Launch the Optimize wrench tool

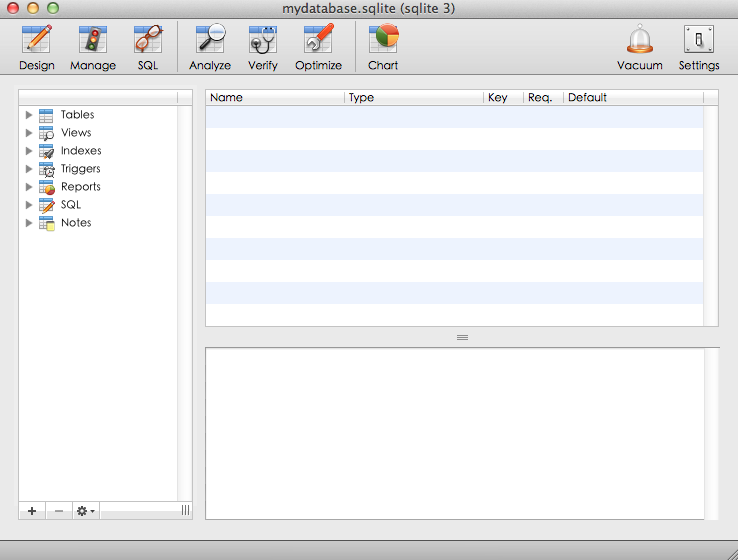coord(318,39)
